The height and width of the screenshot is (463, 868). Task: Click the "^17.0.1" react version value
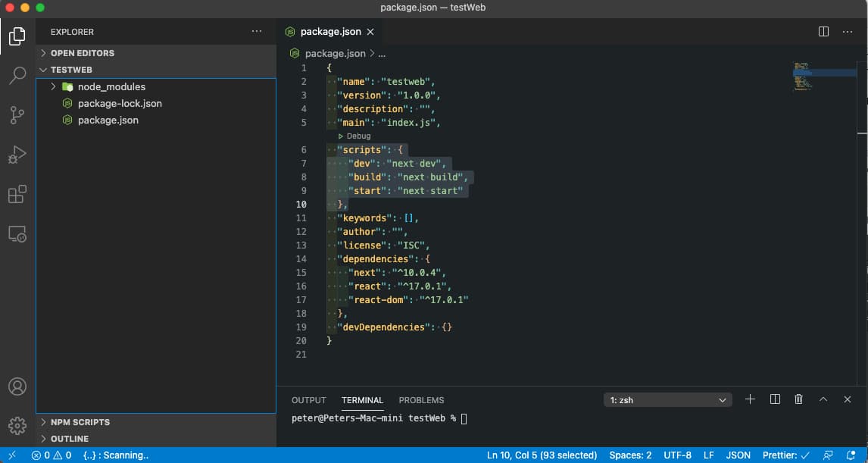click(x=421, y=286)
